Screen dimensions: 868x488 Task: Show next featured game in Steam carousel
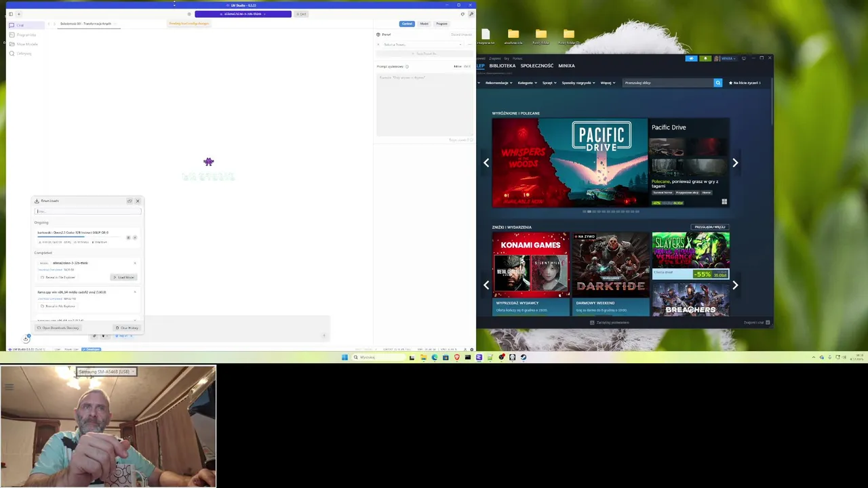coord(735,163)
